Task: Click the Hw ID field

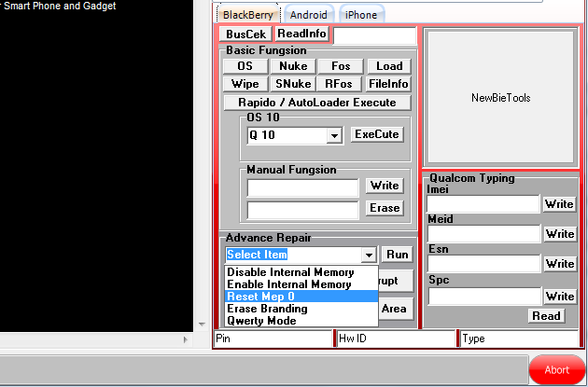Action: [396, 339]
